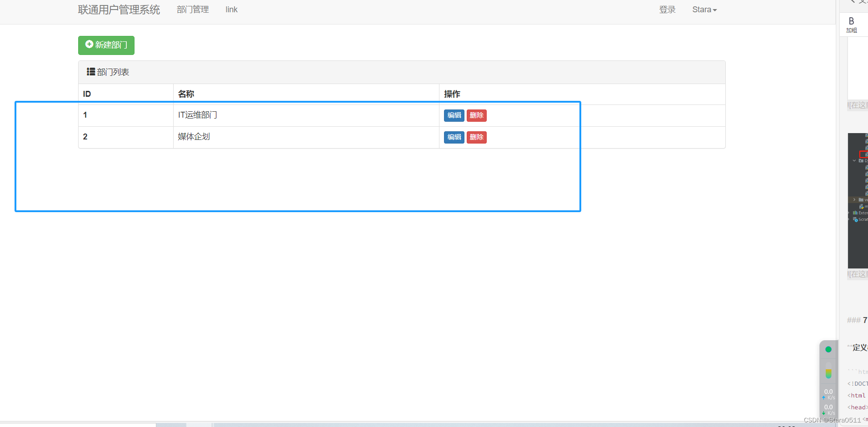868x427 pixels.
Task: Select ID cell 1
Action: click(x=126, y=115)
